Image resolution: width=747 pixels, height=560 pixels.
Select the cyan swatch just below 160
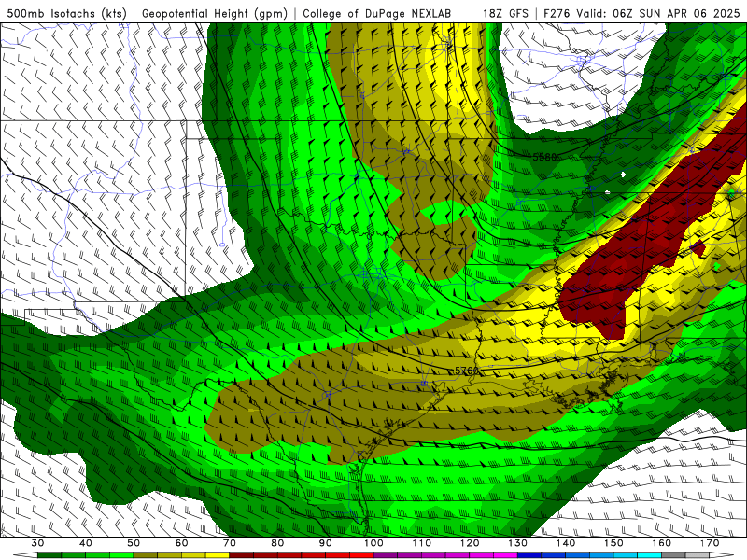tap(649, 555)
